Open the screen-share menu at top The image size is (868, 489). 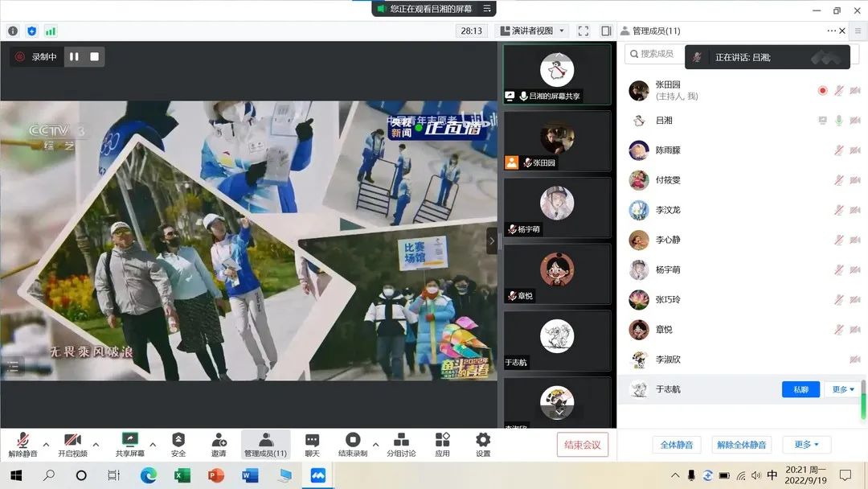pos(486,9)
